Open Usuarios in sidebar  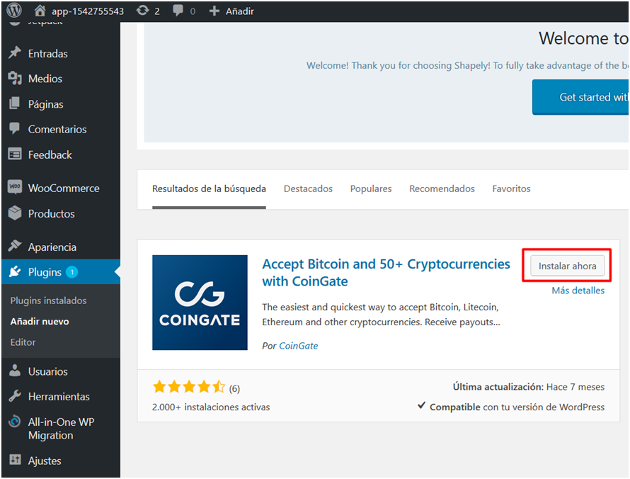pos(48,372)
